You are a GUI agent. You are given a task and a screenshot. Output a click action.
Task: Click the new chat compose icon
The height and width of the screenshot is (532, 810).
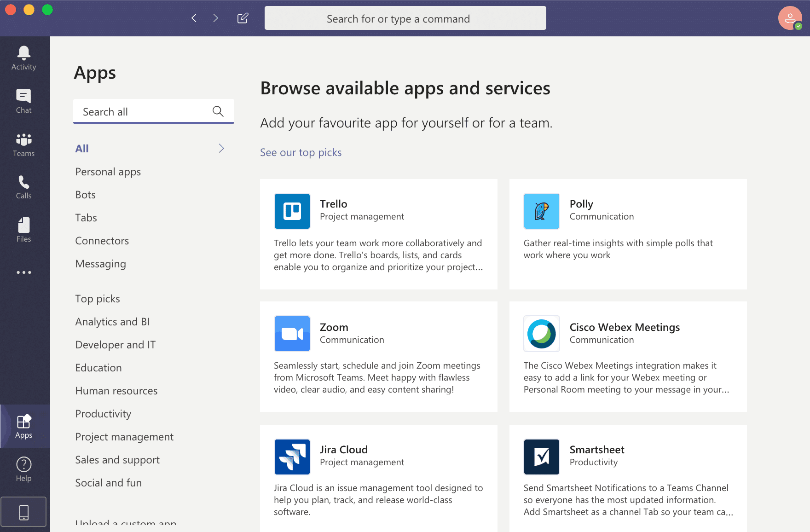point(243,18)
